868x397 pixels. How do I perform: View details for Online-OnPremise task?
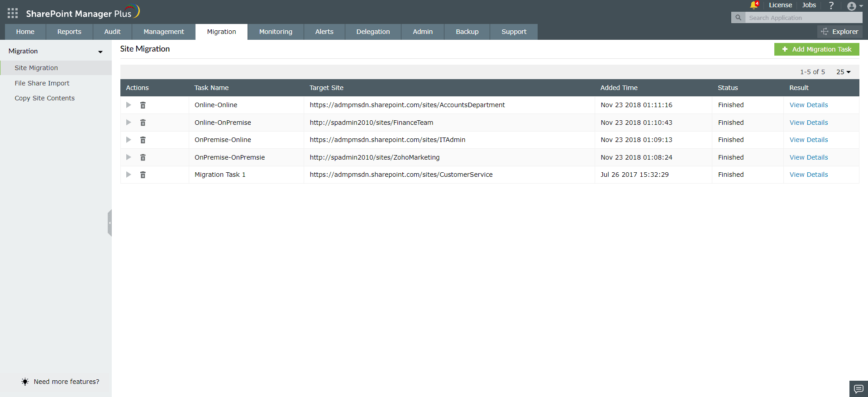tap(809, 123)
